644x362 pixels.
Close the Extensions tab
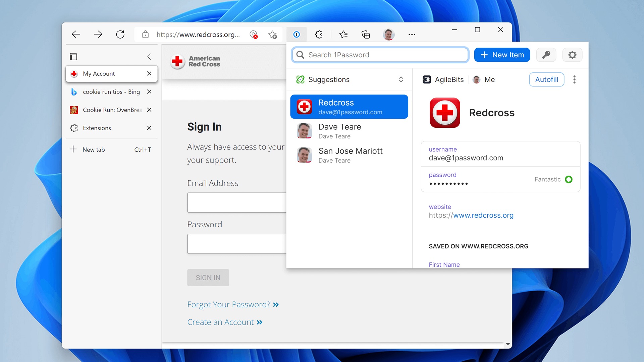pyautogui.click(x=149, y=128)
